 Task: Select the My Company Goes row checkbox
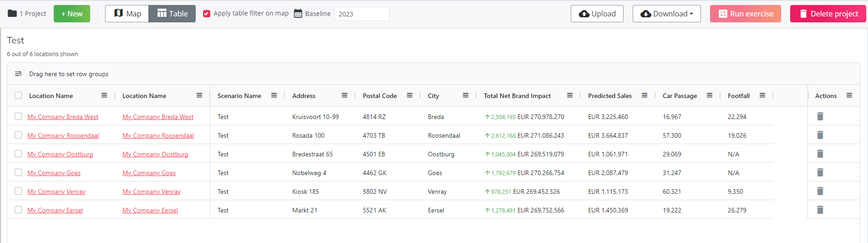point(18,173)
